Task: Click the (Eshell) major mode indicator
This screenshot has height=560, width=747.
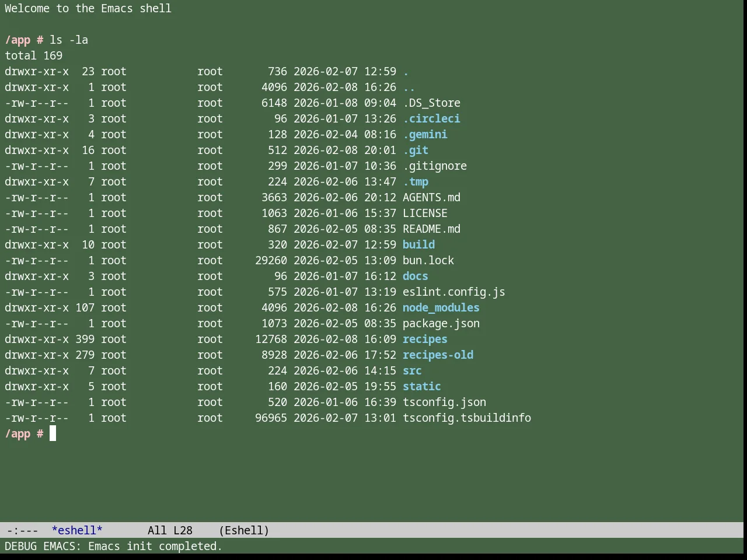Action: point(244,530)
